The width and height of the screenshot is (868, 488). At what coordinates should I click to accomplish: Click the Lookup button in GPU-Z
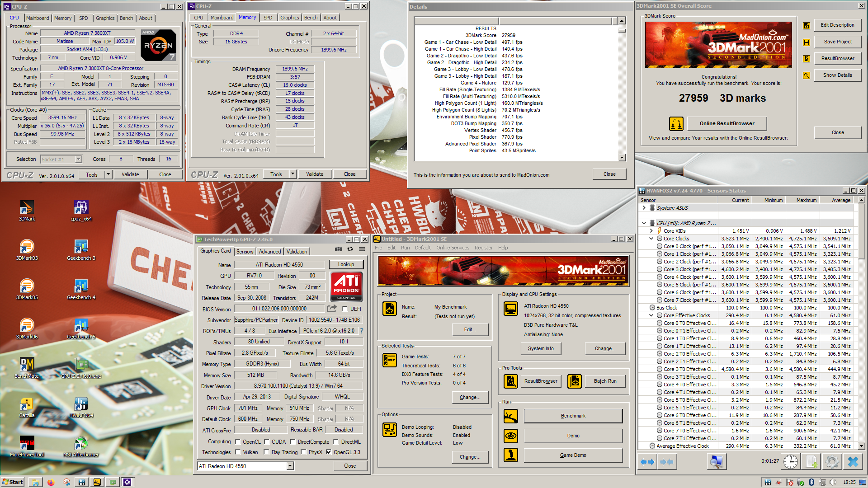click(x=346, y=264)
